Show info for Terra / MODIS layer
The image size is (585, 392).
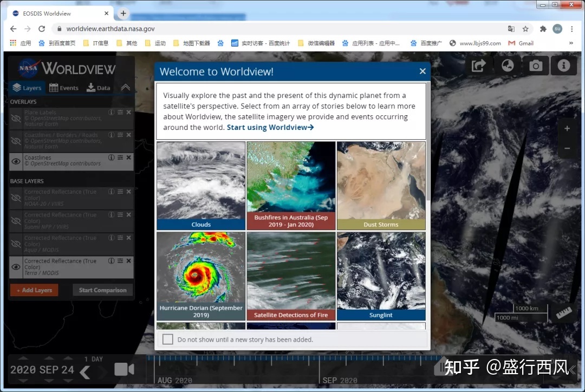[111, 261]
